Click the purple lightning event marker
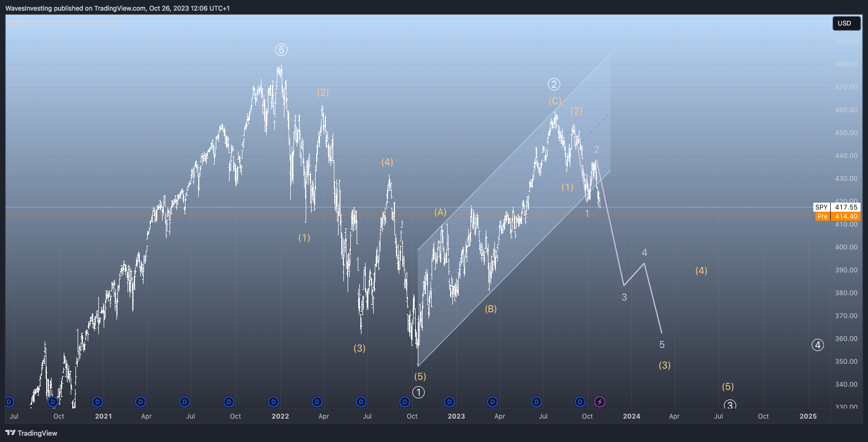Viewport: 868px width, 442px height. 600,402
